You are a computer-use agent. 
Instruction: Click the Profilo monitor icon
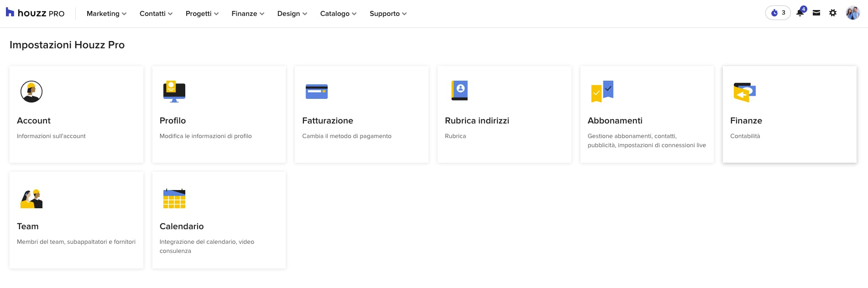tap(174, 92)
